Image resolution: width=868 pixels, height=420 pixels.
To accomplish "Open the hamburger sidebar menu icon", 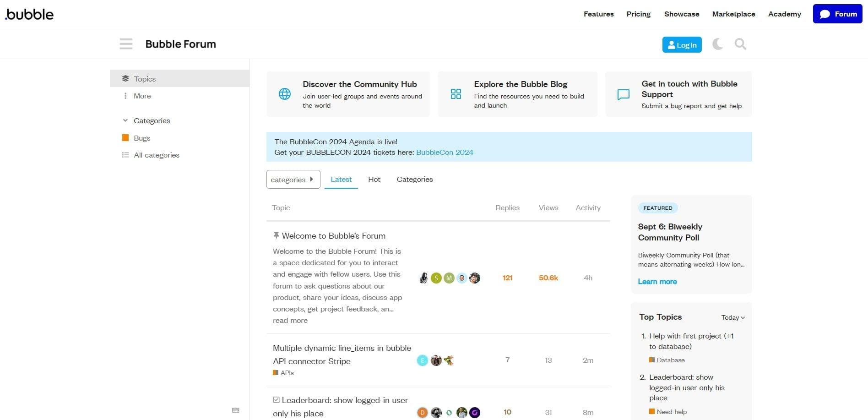I will (x=126, y=44).
